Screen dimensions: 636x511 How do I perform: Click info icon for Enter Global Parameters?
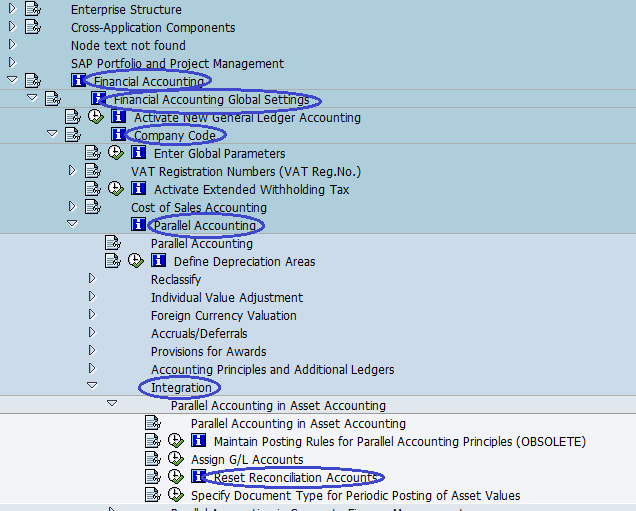138,152
